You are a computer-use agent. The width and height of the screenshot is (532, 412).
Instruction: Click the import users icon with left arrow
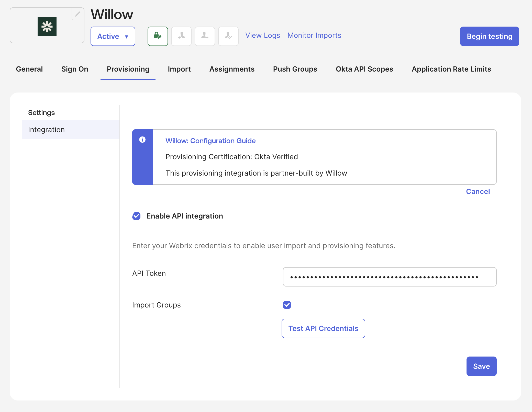[181, 36]
